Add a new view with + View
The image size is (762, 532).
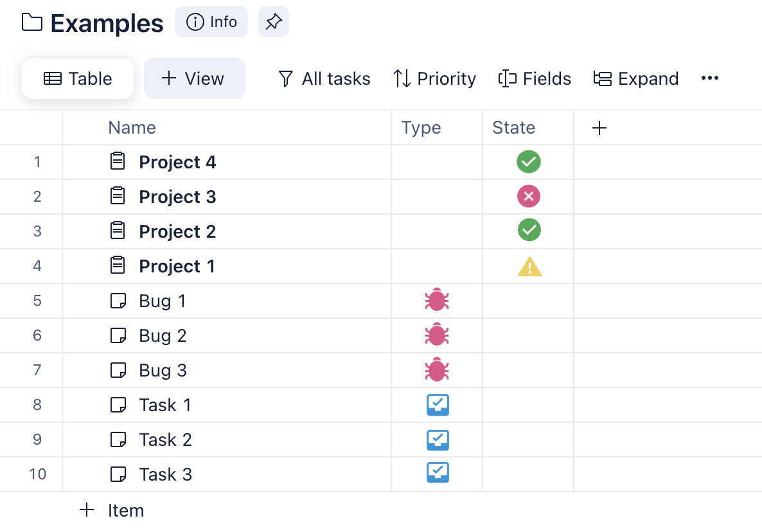click(194, 78)
